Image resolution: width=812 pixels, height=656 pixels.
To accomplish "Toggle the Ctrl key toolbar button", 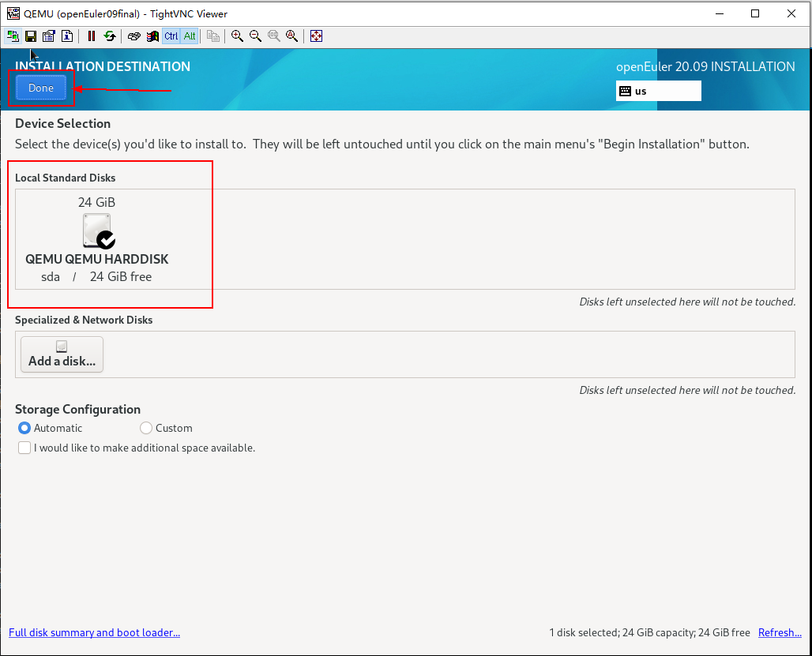I will (x=171, y=36).
